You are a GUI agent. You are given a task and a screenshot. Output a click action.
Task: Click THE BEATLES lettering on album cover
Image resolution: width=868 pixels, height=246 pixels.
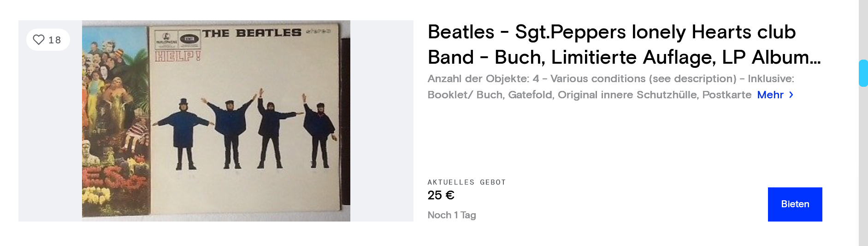(252, 33)
